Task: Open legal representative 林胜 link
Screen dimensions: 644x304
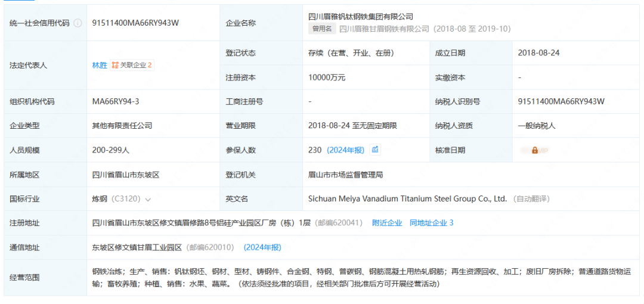Action: click(100, 66)
